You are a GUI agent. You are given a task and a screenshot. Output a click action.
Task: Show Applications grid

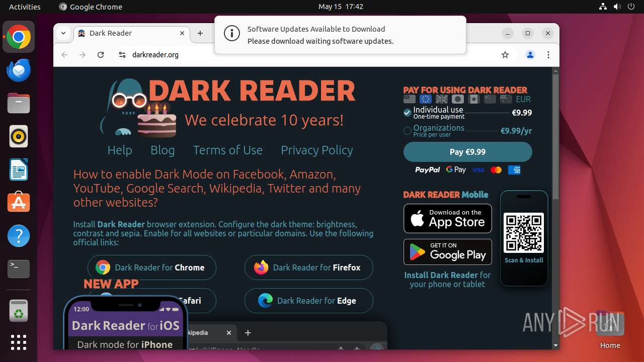(19, 342)
